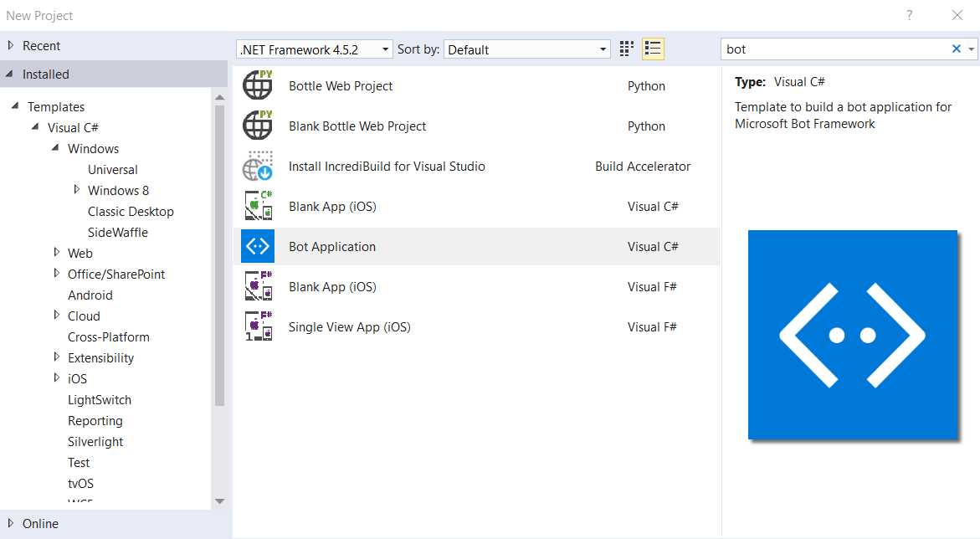Select the LightSwitch template category
Viewport: 980px width, 539px height.
[x=99, y=399]
